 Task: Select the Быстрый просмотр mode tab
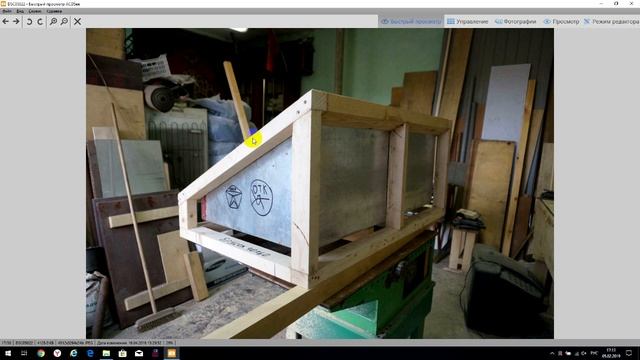(411, 22)
